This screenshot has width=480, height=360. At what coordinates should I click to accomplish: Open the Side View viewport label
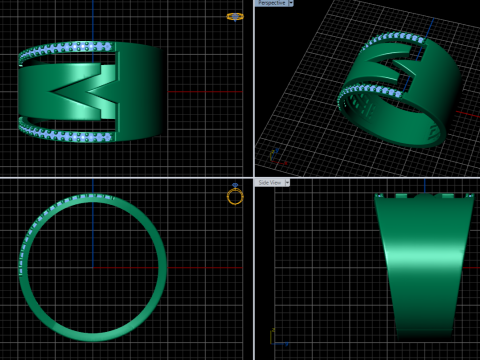point(270,183)
